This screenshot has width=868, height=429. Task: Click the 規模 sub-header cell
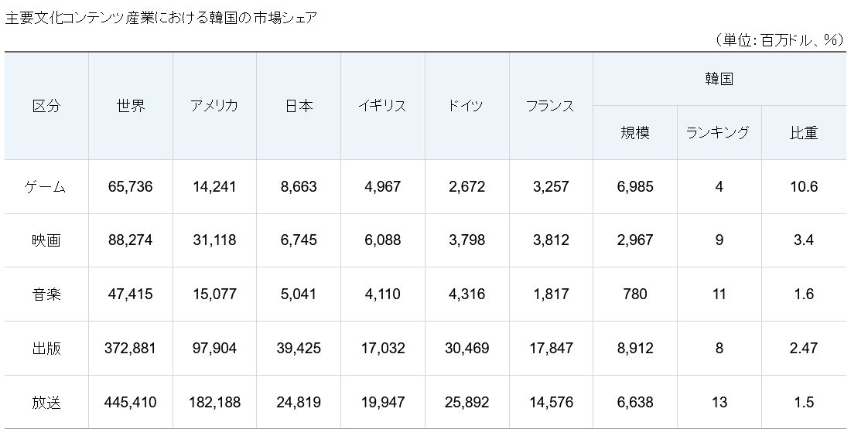(x=635, y=133)
